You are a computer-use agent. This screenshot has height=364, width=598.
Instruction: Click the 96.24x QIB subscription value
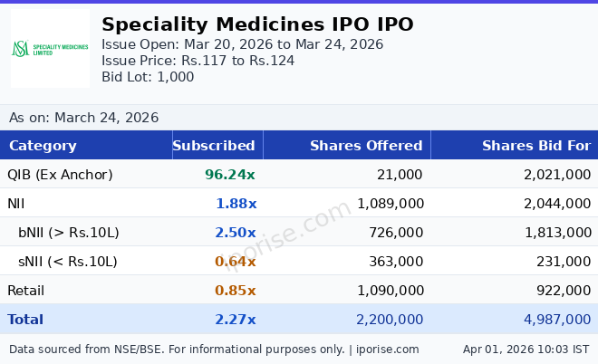click(230, 175)
